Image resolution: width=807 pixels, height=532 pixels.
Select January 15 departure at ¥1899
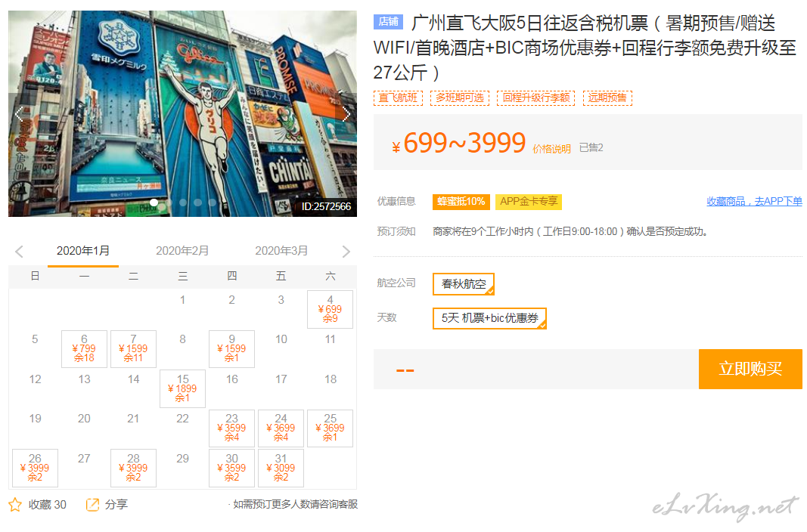pos(183,388)
